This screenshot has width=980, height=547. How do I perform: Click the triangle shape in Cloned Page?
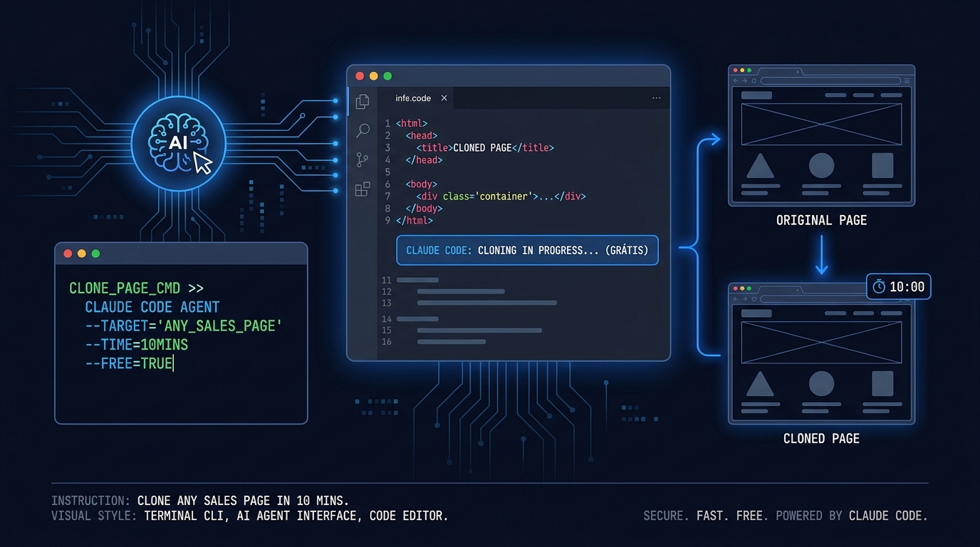click(760, 384)
